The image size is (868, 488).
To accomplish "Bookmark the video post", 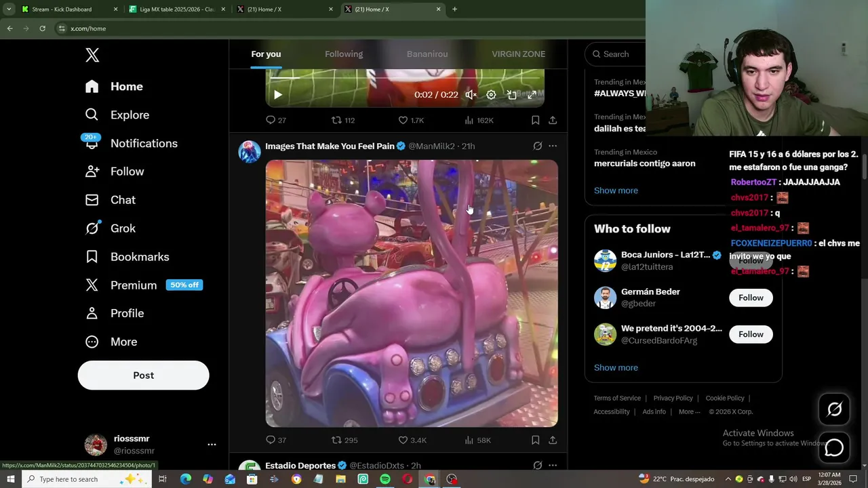I will [535, 120].
